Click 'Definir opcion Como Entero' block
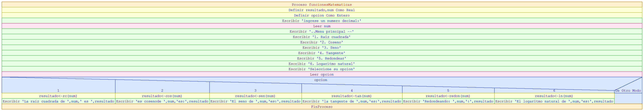 pyautogui.click(x=322, y=15)
